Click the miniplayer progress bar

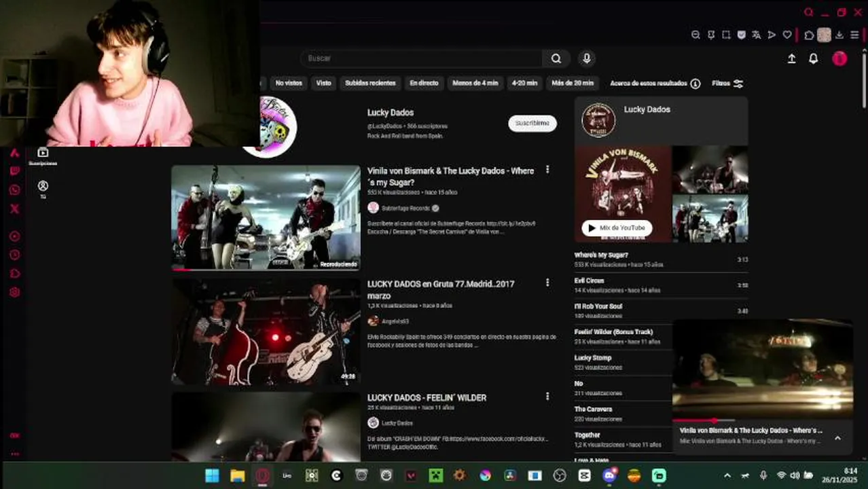(x=763, y=420)
